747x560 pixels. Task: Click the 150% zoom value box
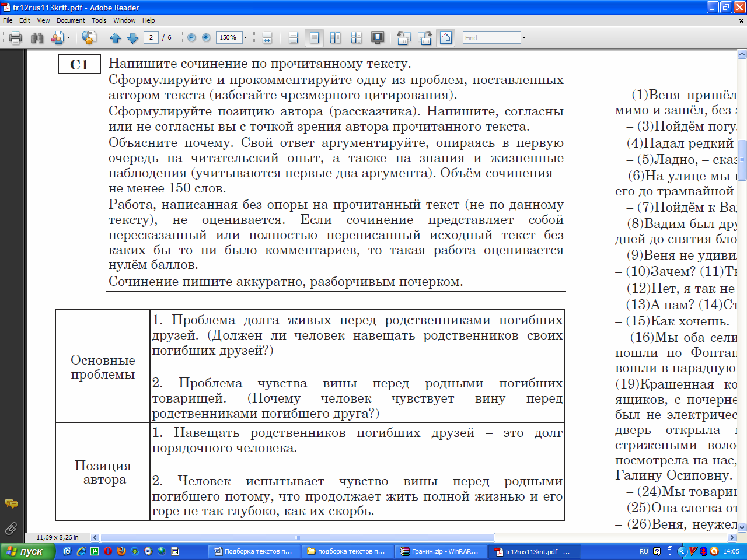pyautogui.click(x=228, y=37)
